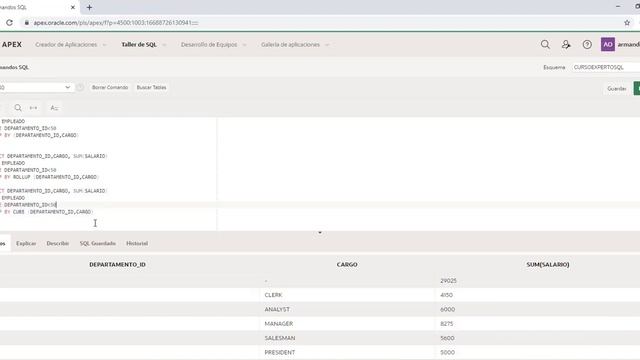Expand the Desarrollo de Equipos dropdown arrow
Viewport: 640px width, 360px height.
point(244,45)
